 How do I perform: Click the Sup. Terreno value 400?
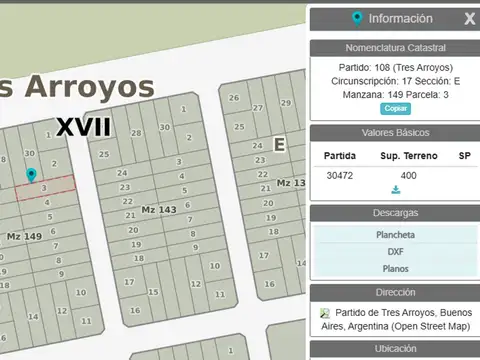pos(408,176)
